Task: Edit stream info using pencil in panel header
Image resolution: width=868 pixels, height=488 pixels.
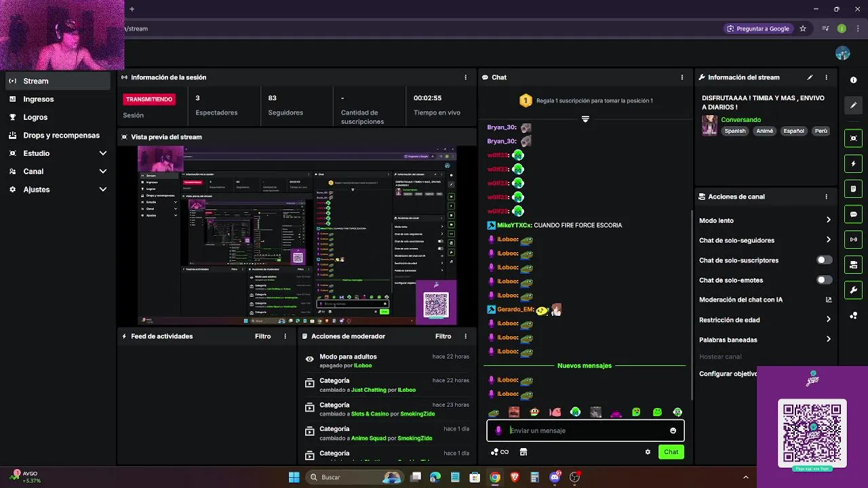Action: [x=810, y=77]
